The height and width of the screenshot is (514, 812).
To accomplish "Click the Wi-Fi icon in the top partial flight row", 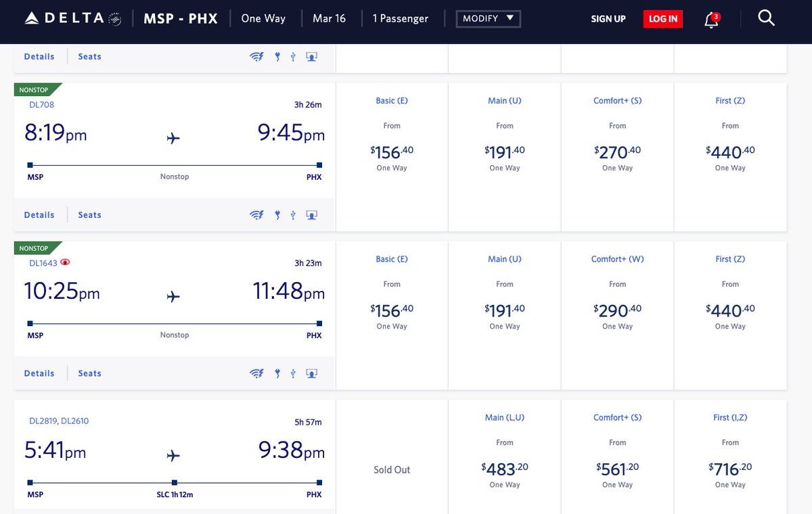I will [256, 57].
